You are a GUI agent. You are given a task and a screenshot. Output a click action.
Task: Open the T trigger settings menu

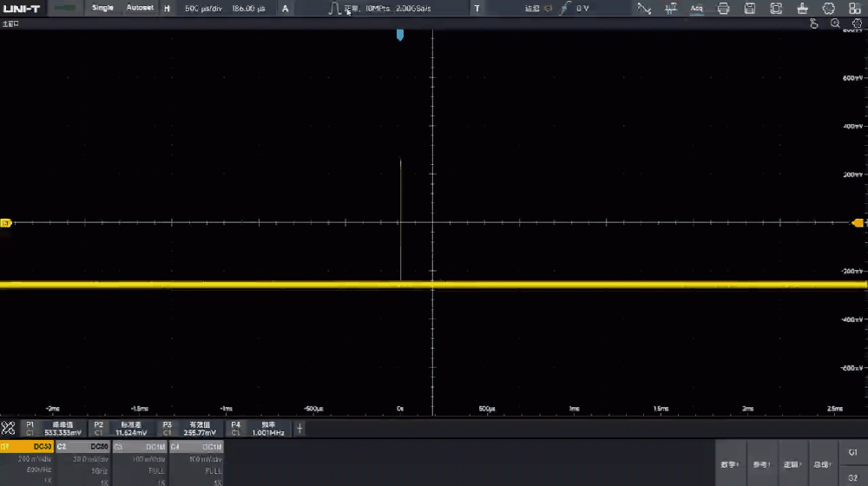(477, 8)
